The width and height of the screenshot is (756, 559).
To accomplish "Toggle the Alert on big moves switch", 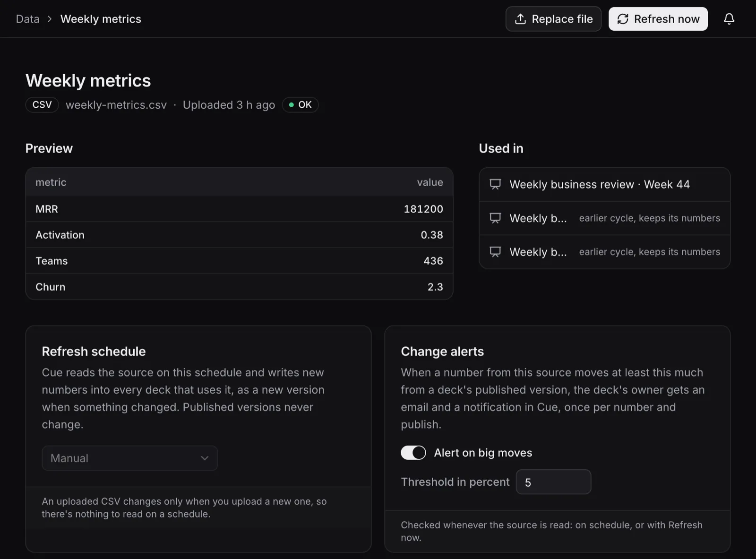I will [x=413, y=453].
